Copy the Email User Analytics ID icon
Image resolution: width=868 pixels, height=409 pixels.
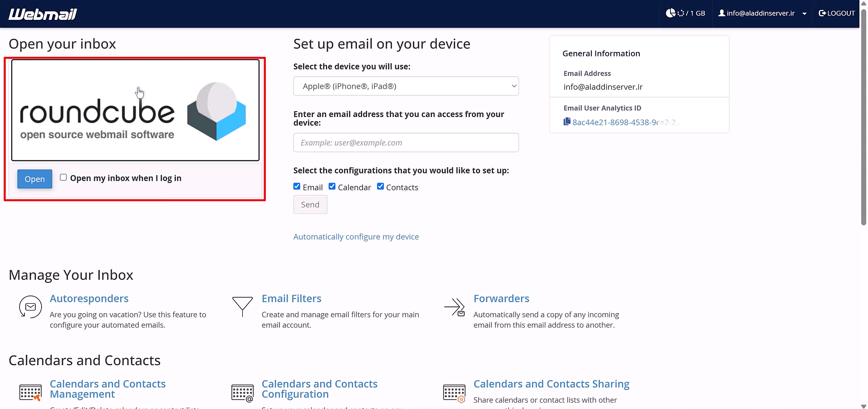pos(567,122)
